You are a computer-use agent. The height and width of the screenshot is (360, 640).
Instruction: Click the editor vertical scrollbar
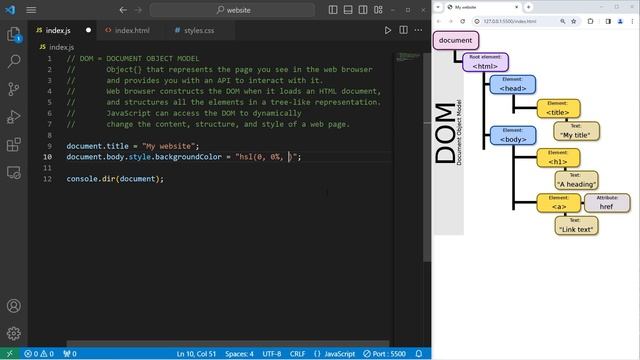pos(427,157)
